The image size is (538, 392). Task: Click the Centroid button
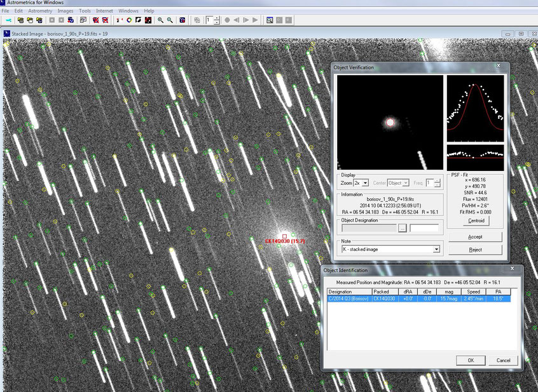point(476,220)
